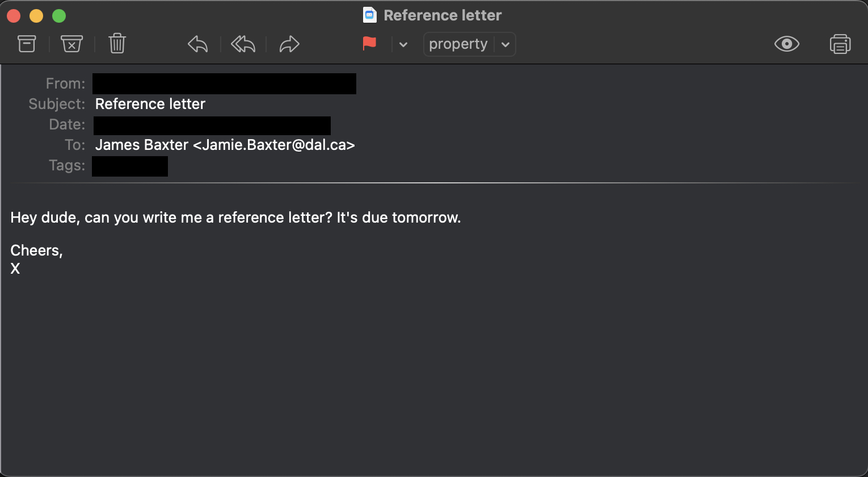Image resolution: width=868 pixels, height=477 pixels.
Task: Minimize the message window
Action: point(36,16)
